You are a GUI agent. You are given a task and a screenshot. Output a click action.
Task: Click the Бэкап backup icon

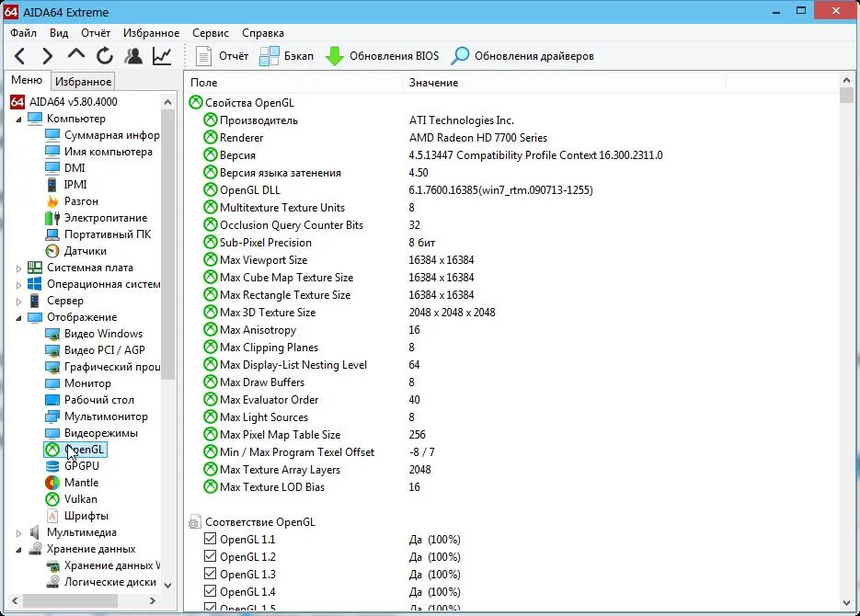point(269,56)
